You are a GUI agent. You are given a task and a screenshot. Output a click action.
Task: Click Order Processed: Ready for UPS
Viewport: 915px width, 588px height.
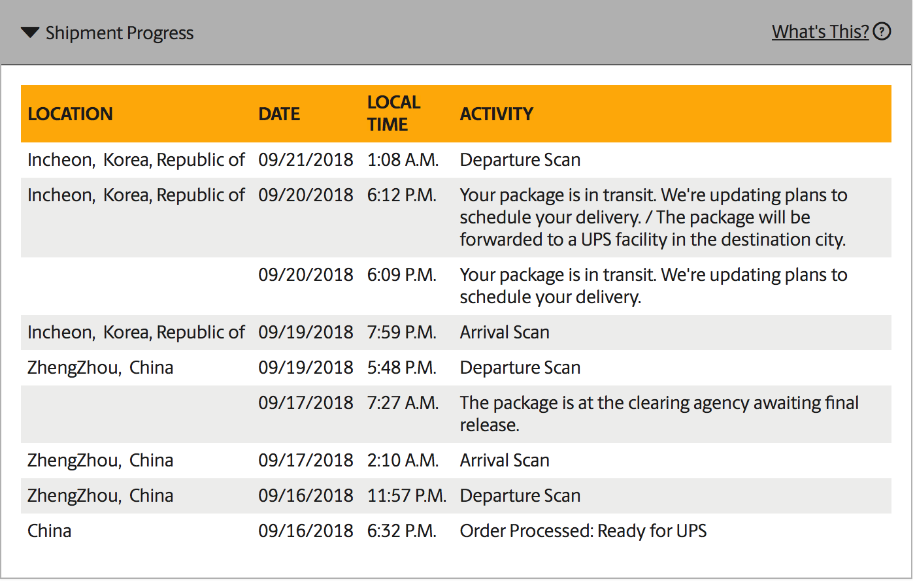pyautogui.click(x=583, y=531)
